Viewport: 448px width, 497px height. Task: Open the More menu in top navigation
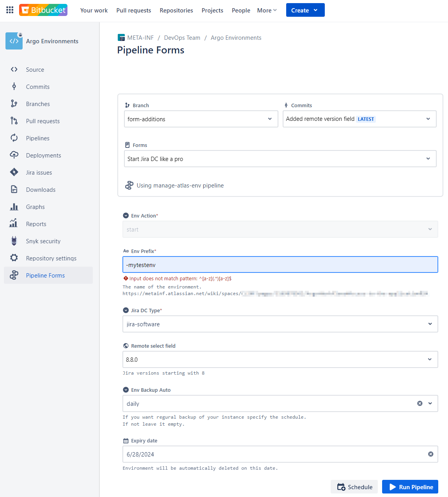(267, 11)
